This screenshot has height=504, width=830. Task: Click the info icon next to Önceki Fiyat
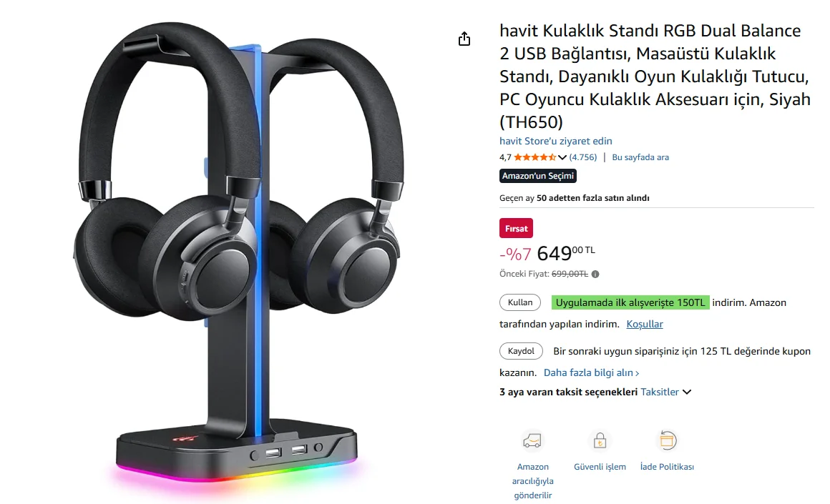(595, 274)
